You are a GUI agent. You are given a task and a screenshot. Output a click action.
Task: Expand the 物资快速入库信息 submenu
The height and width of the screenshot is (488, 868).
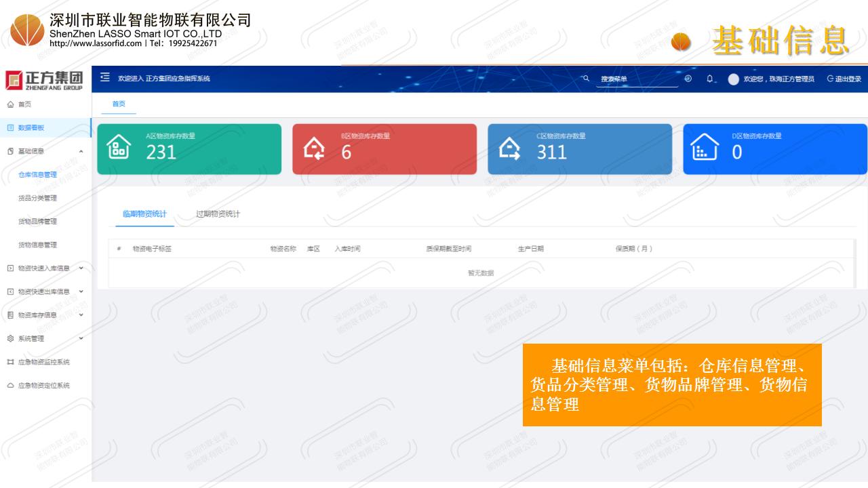point(81,268)
